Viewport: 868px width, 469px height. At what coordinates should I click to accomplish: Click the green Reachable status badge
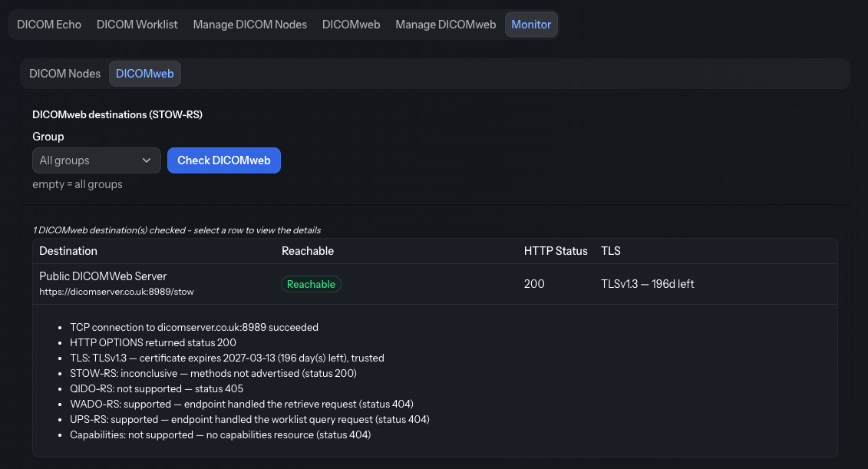pos(311,284)
